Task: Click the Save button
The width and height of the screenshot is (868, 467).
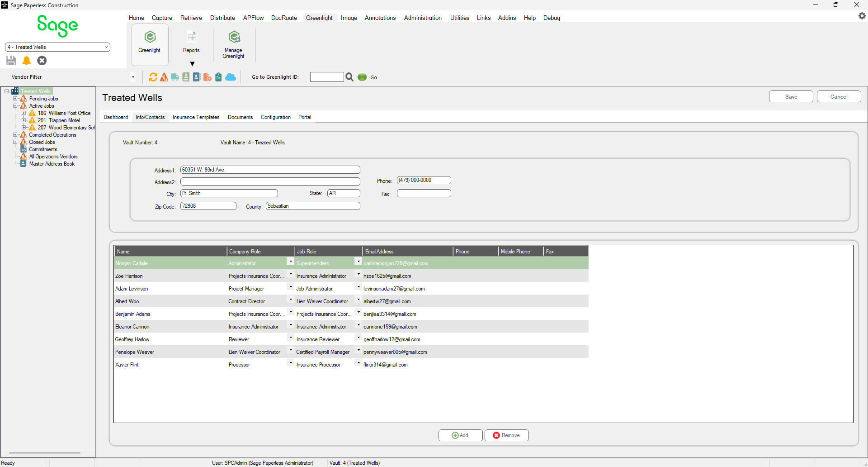Action: (x=791, y=97)
